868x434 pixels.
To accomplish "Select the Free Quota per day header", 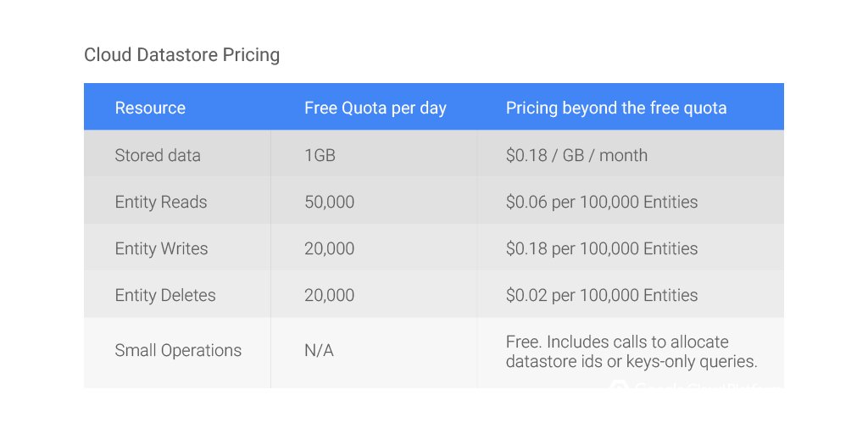I will click(375, 108).
